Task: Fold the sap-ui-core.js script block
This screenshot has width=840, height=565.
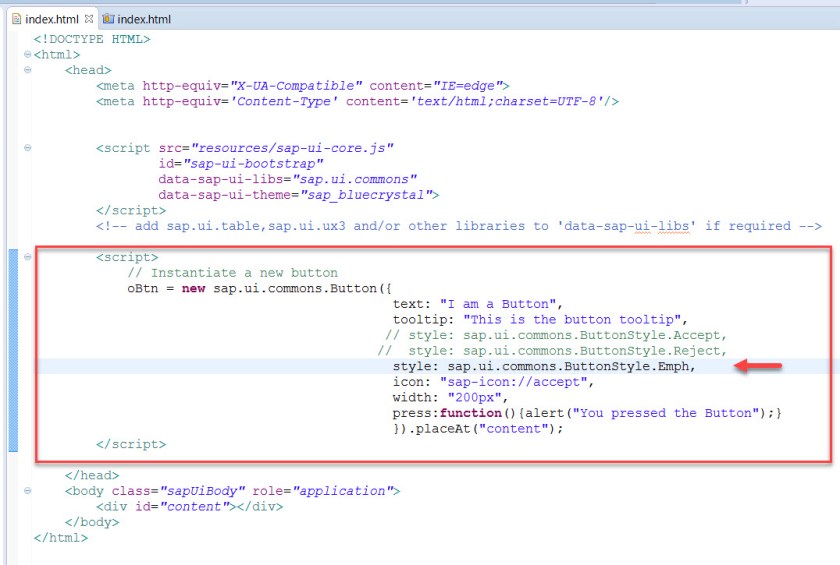Action: point(27,148)
